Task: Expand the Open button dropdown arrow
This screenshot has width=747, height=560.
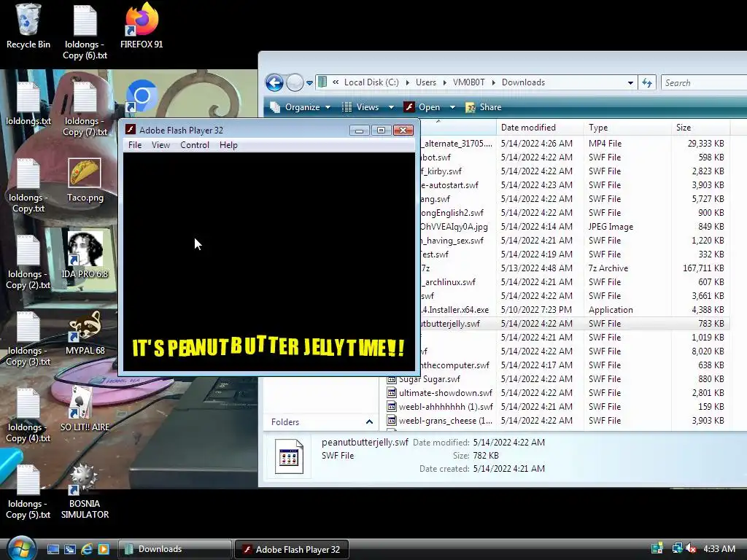Action: 452,107
